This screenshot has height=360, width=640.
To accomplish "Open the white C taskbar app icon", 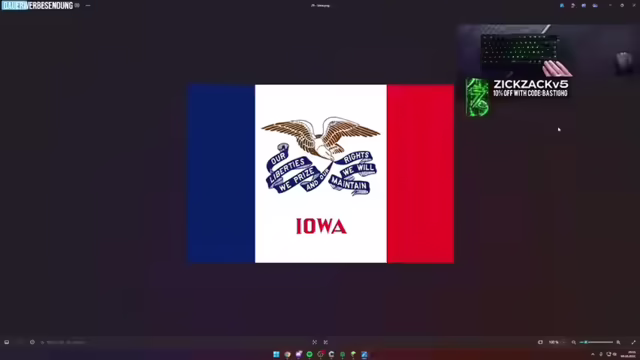I will (331, 354).
